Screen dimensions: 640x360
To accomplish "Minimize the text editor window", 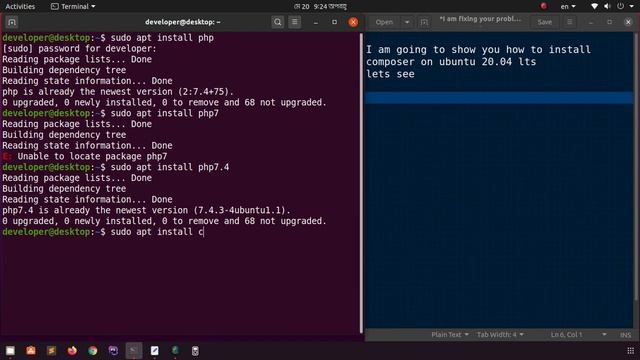I will [591, 22].
